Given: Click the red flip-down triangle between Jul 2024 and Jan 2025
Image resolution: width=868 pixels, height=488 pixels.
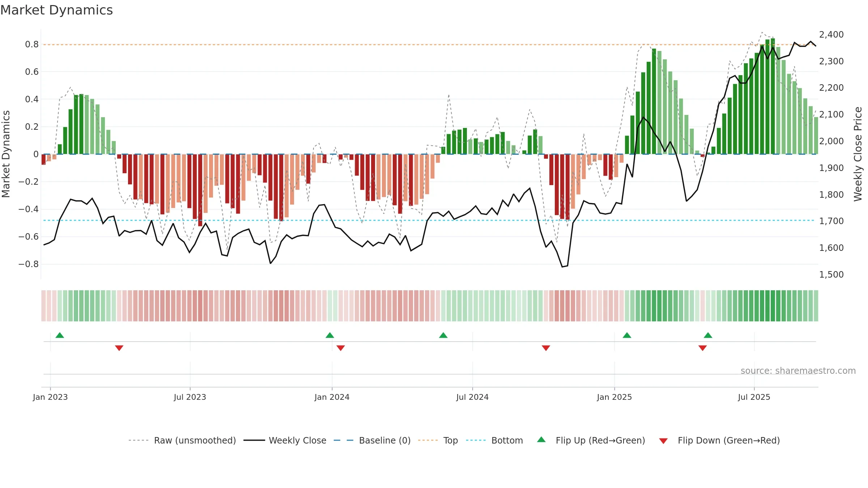Looking at the screenshot, I should click(x=546, y=348).
